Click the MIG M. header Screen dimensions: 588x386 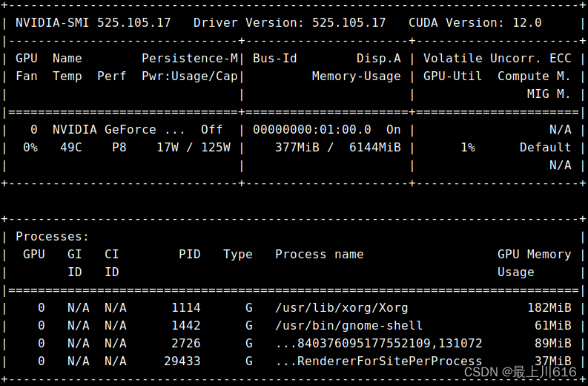tap(549, 94)
